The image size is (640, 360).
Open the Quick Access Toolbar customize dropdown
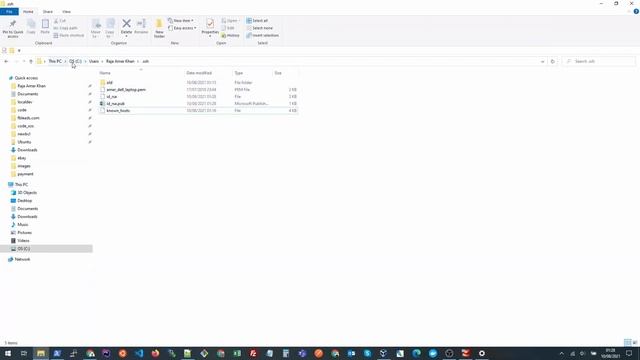[19, 51]
